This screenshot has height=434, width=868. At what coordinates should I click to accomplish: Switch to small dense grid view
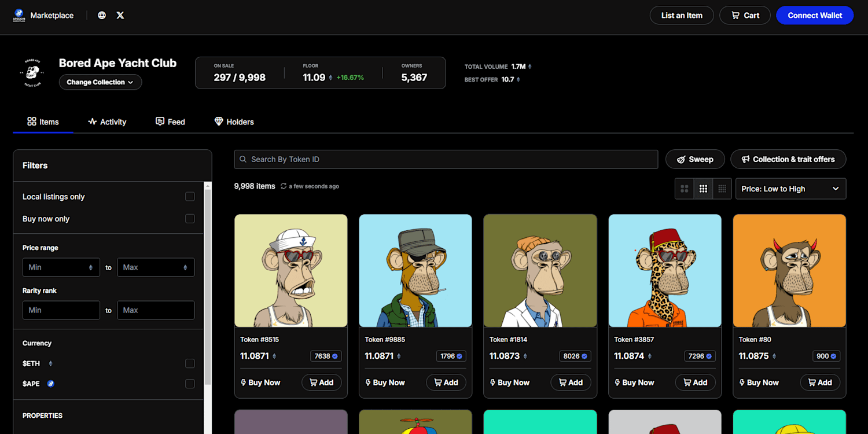pos(722,189)
